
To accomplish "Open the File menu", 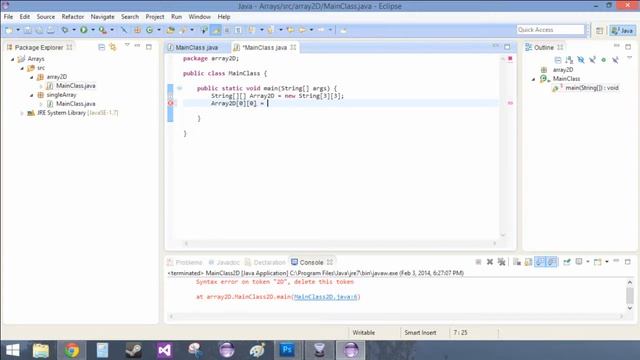I will 8,17.
